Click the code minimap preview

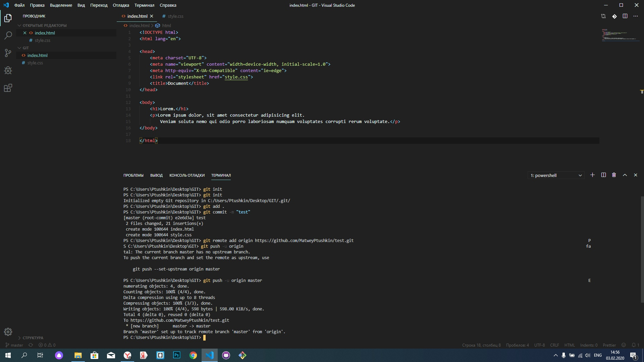[x=620, y=35]
